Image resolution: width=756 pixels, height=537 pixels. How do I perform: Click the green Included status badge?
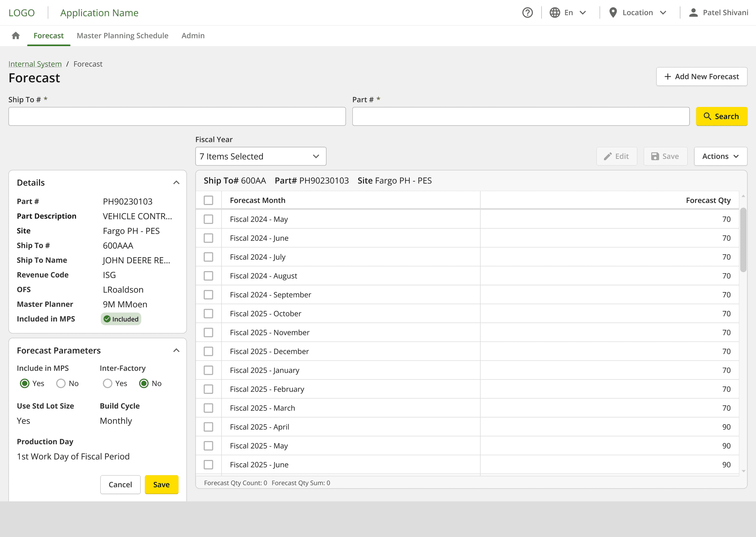point(121,319)
